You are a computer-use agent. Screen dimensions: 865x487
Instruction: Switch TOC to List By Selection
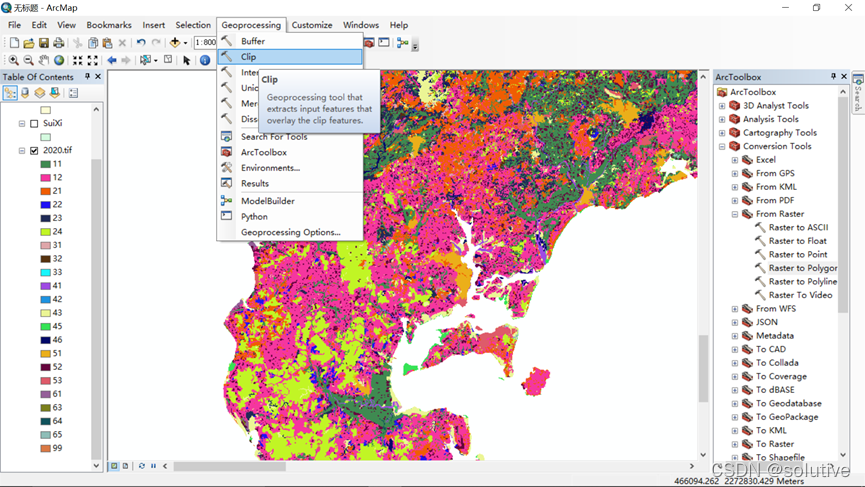pyautogui.click(x=55, y=93)
